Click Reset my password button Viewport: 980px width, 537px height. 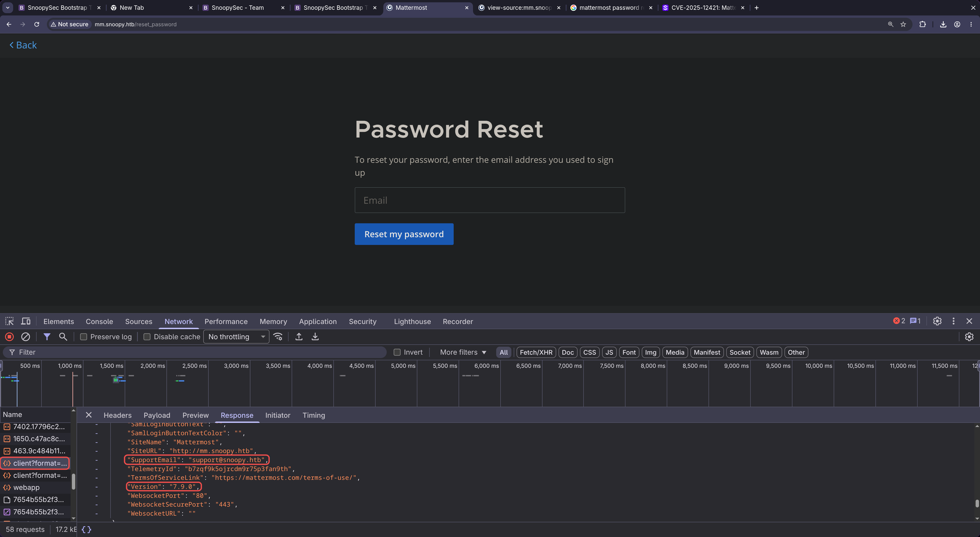(x=404, y=234)
